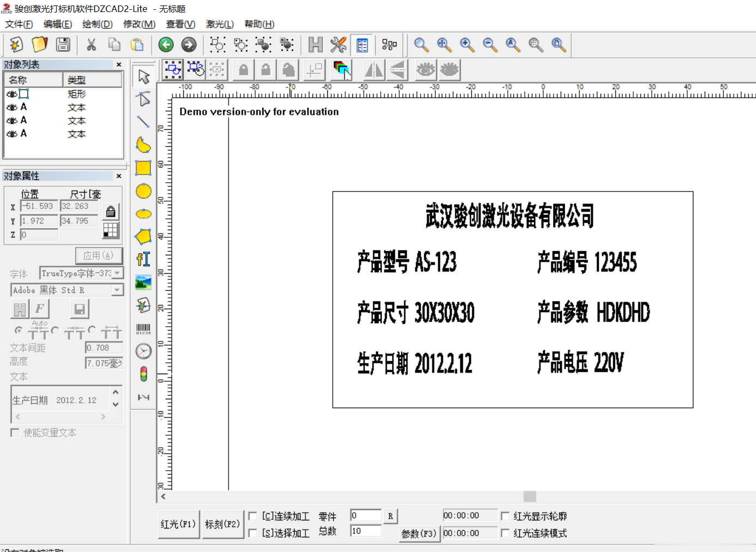The width and height of the screenshot is (756, 552).
Task: Open the 帮助(H) menu
Action: tap(260, 24)
